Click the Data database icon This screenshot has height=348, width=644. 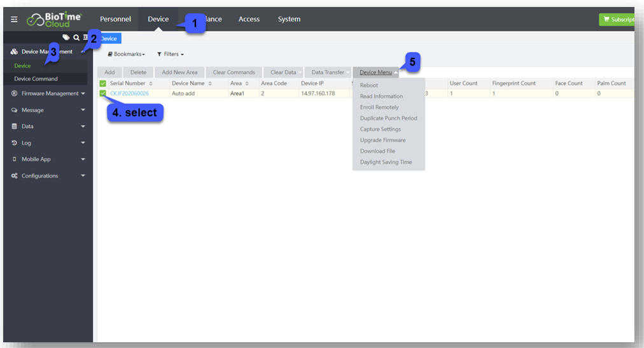click(14, 127)
